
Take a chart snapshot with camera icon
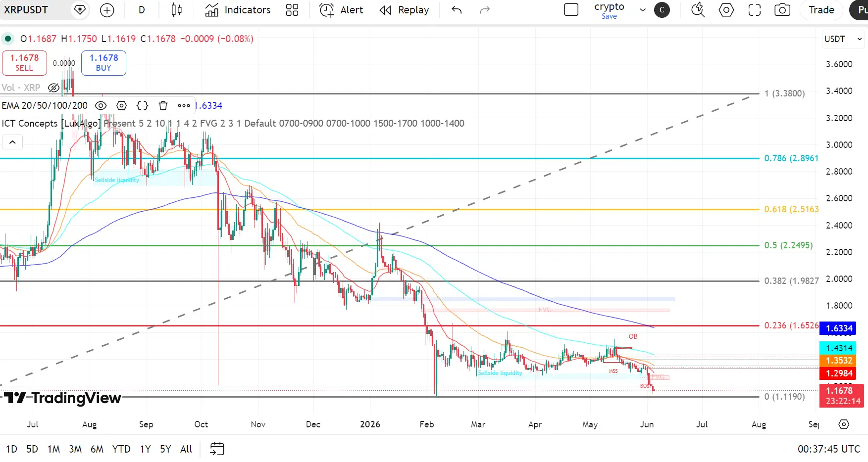[x=782, y=10]
